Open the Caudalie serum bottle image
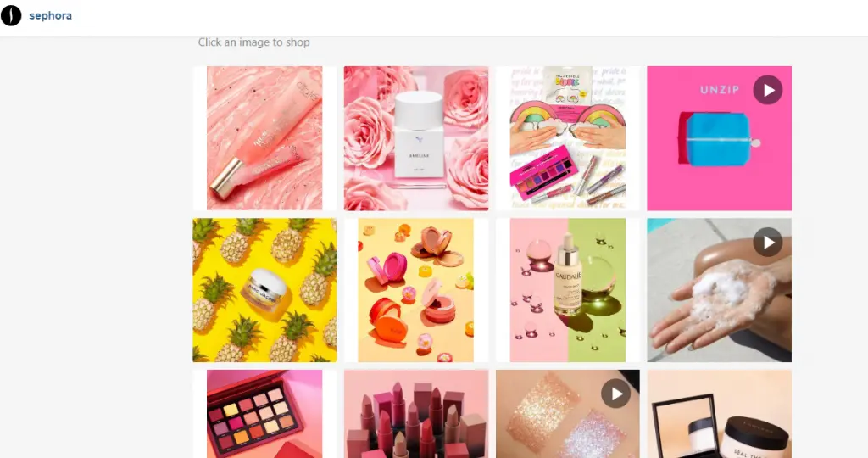The image size is (868, 458). 567,290
